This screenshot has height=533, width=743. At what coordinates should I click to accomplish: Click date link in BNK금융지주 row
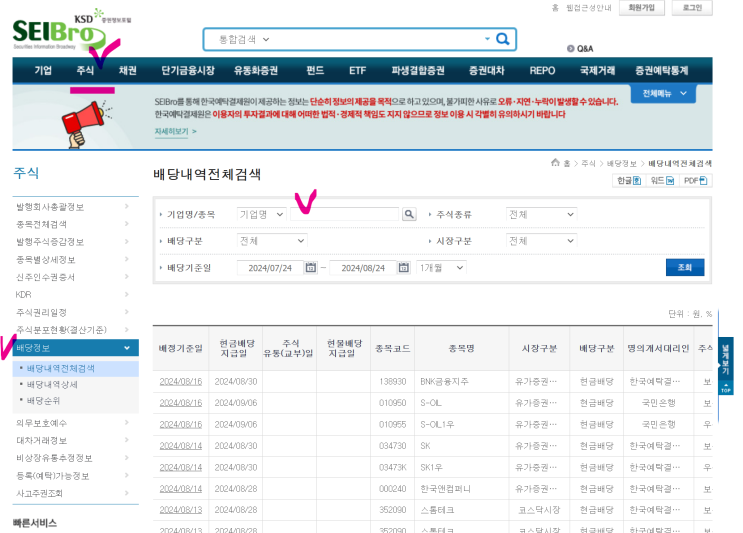point(181,381)
